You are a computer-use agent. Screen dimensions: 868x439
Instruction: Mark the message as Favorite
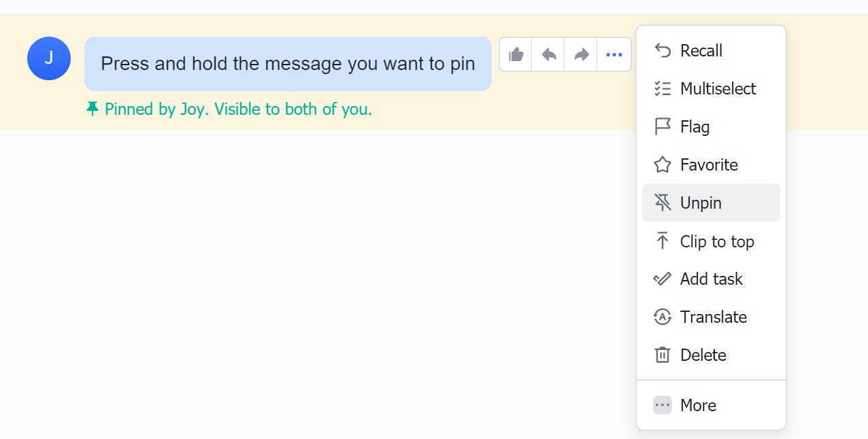[x=708, y=164]
